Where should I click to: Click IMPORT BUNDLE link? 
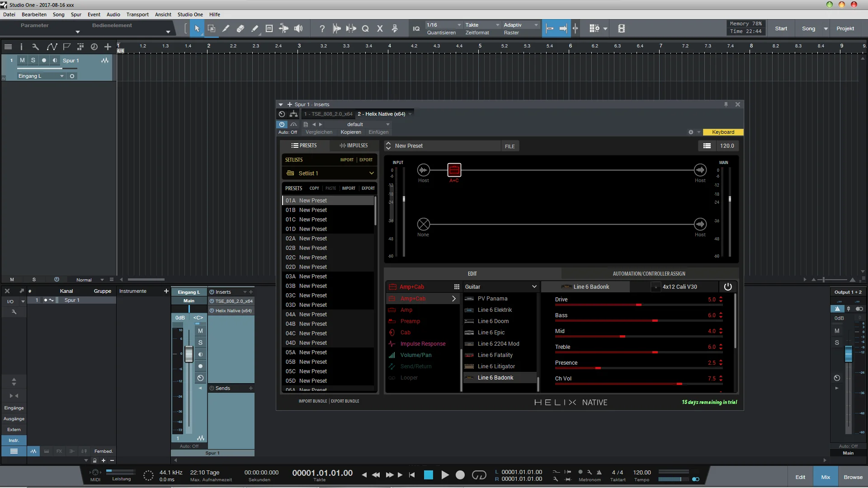[312, 401]
